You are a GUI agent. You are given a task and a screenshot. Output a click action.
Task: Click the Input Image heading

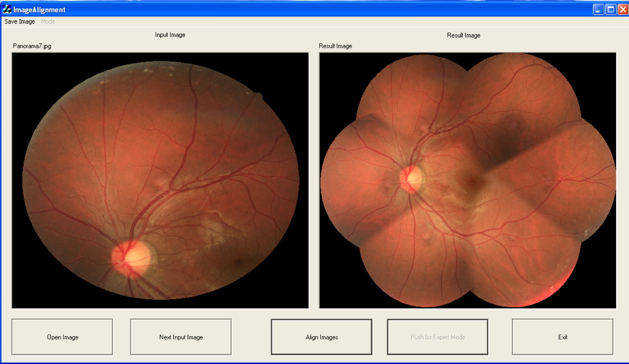coord(170,35)
